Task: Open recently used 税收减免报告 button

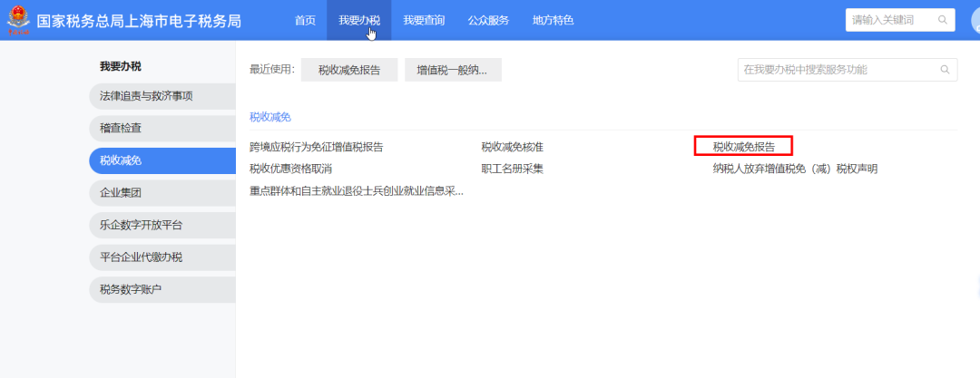Action: (349, 70)
